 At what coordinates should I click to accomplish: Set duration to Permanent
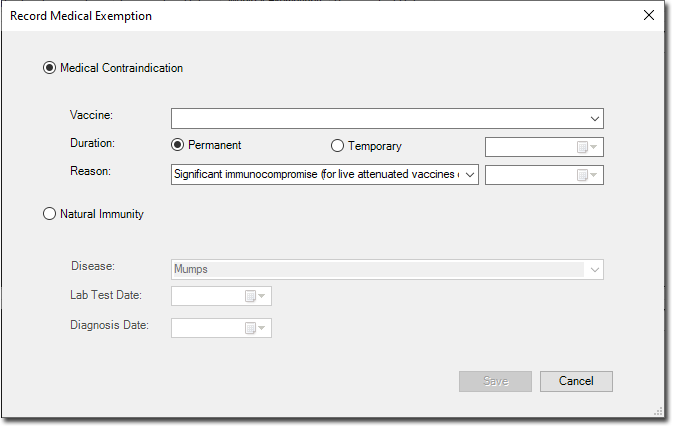177,145
